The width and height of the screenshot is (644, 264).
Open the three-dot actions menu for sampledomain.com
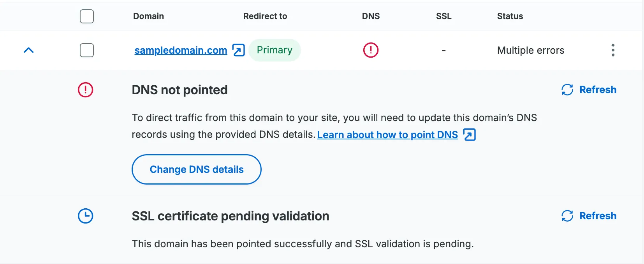point(612,50)
